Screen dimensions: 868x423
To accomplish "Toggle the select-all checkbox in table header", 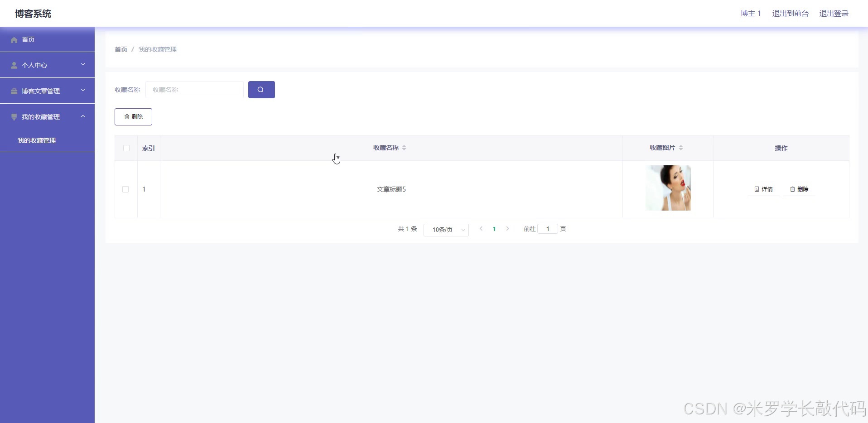I will point(126,148).
